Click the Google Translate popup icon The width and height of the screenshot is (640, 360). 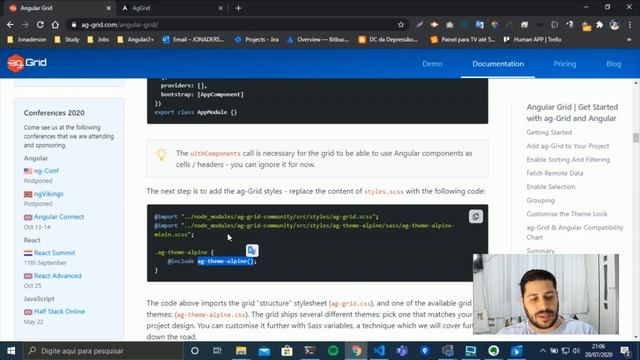pos(252,250)
